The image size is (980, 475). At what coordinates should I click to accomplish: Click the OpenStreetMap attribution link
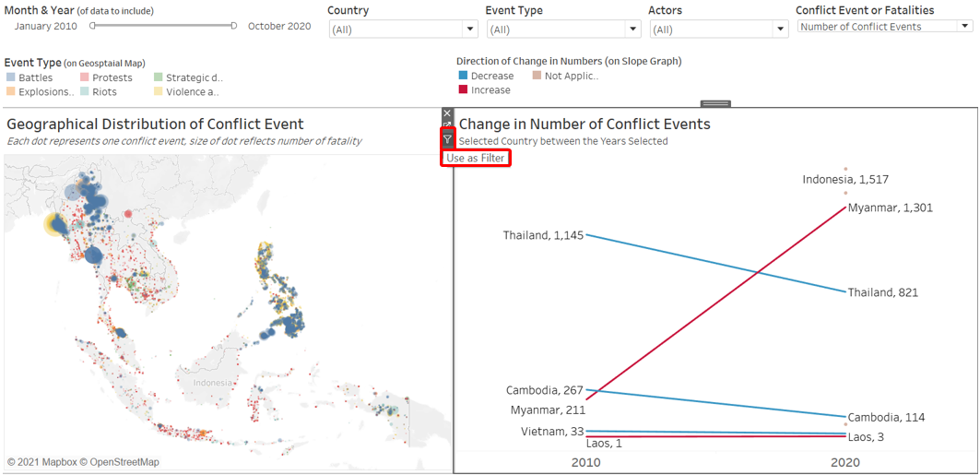124,462
